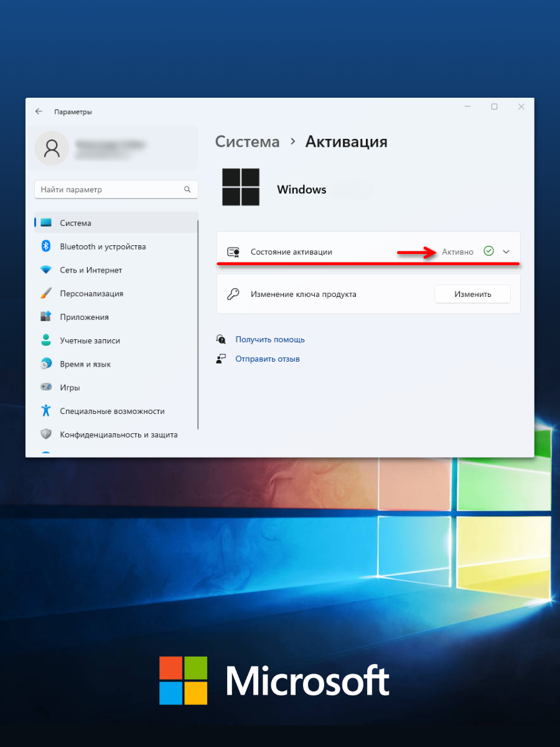Click the Время и язык globe icon
560x747 pixels.
pos(45,364)
